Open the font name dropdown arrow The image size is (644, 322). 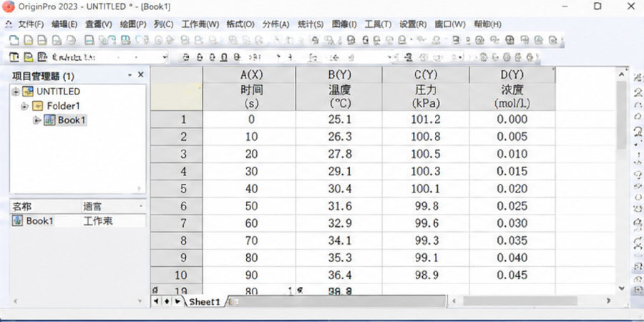165,57
